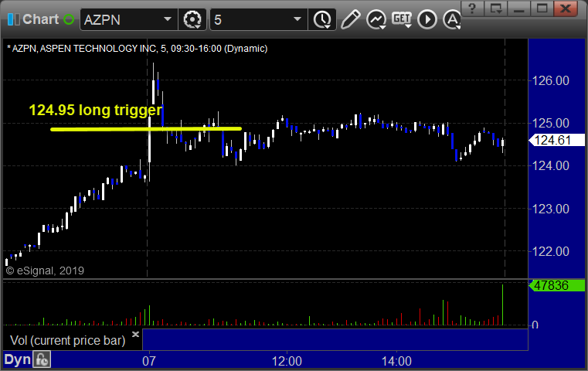Click the 14:00 time axis label
The image size is (588, 371).
click(396, 361)
